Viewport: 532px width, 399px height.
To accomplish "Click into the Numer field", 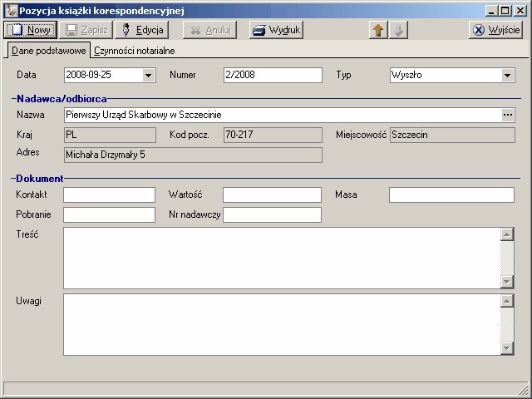I will pos(272,76).
